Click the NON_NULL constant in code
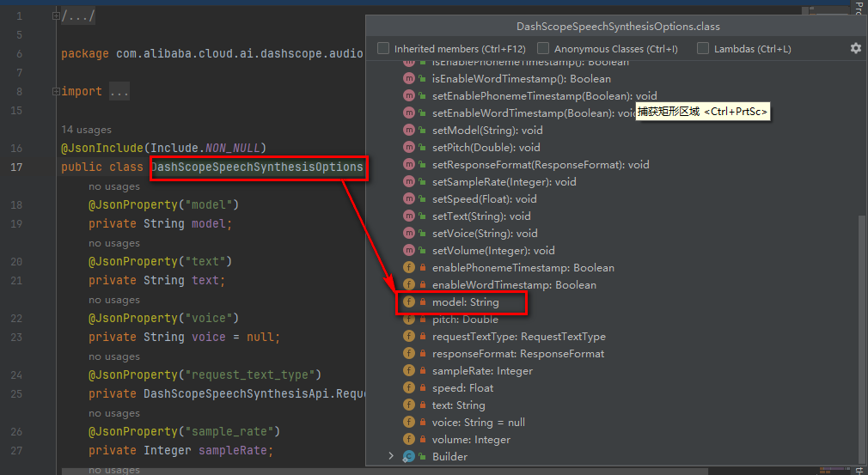Image resolution: width=868 pixels, height=475 pixels. [x=233, y=149]
